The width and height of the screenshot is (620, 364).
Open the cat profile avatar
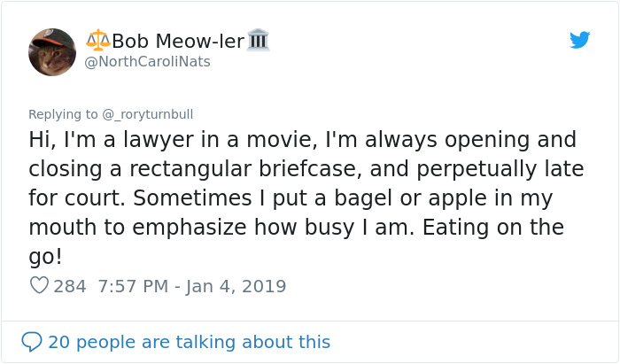(x=52, y=51)
